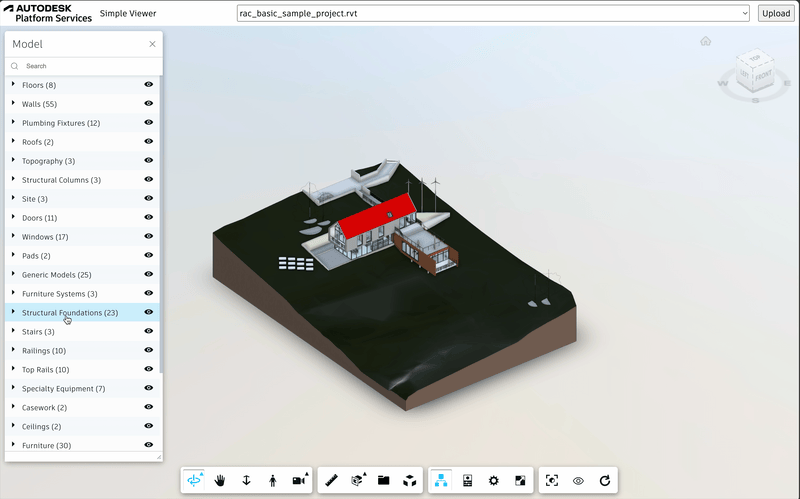Click the Upload button

[775, 13]
